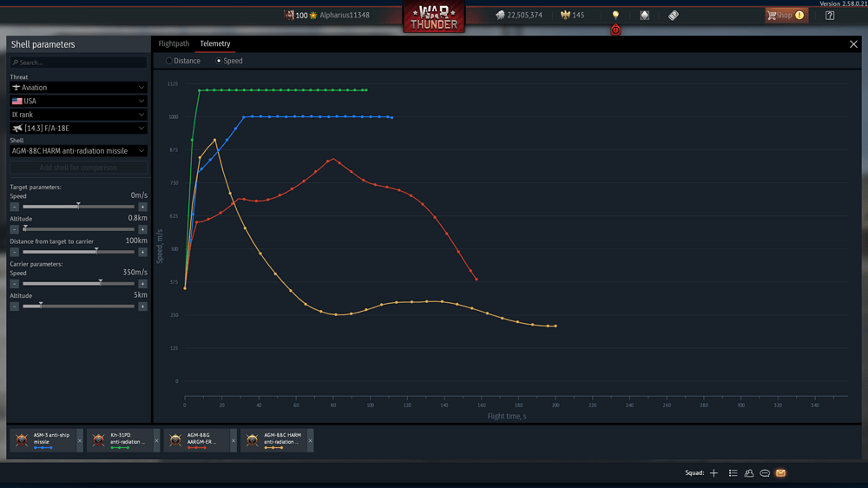Click the light bulb icon
Image resolution: width=868 pixels, height=488 pixels.
[615, 15]
